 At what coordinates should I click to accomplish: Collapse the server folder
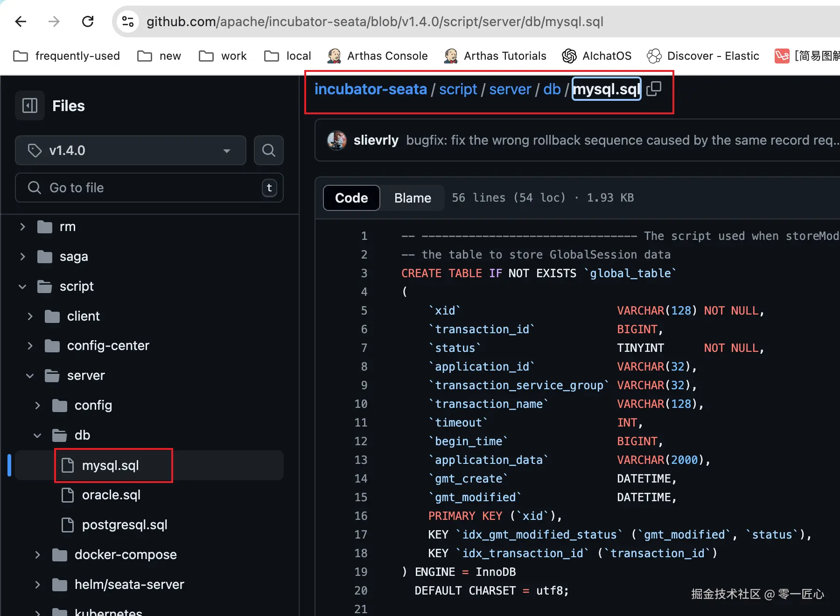[x=30, y=376]
